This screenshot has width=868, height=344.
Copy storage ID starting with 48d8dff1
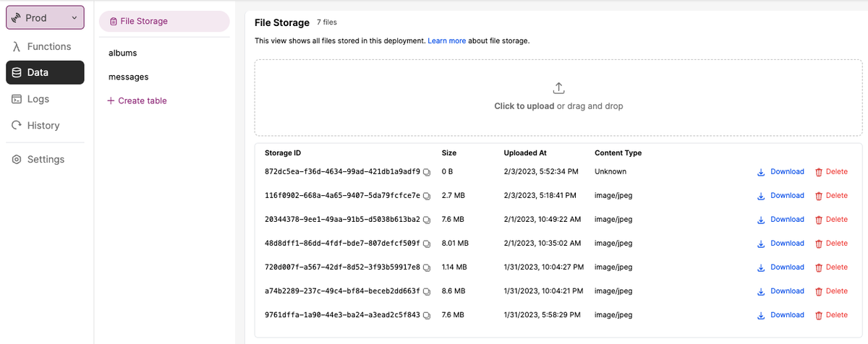[x=427, y=244]
